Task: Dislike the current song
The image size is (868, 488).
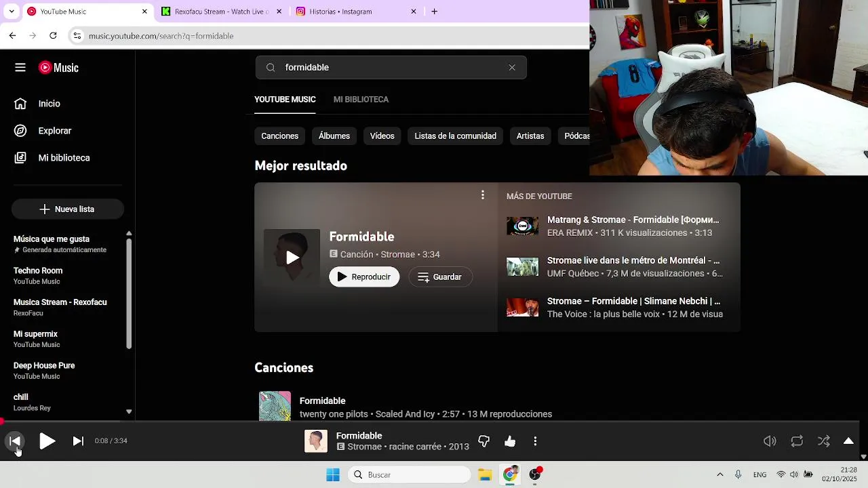Action: tap(484, 441)
